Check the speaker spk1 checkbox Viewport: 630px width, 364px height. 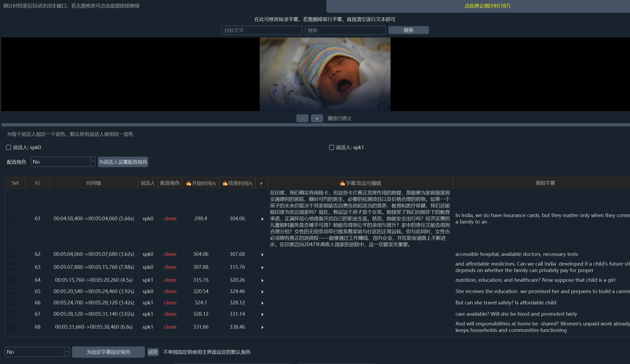point(331,147)
